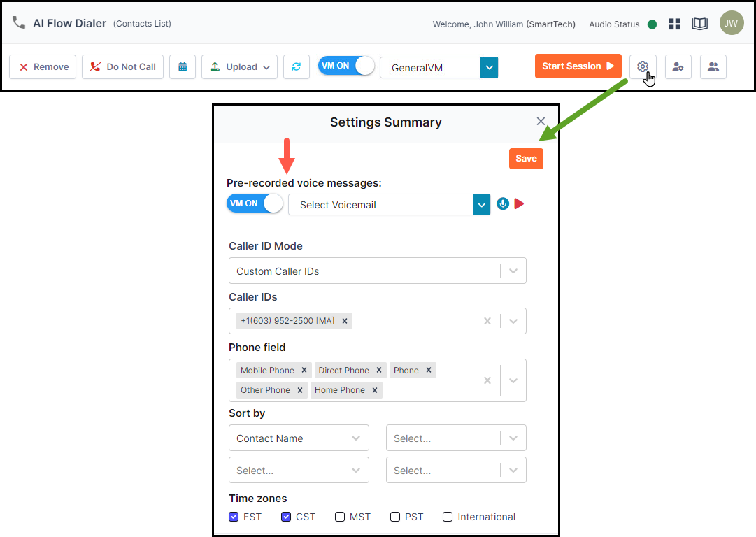Screen dimensions: 756x537
Task: Click the Start Session button
Action: [x=578, y=66]
